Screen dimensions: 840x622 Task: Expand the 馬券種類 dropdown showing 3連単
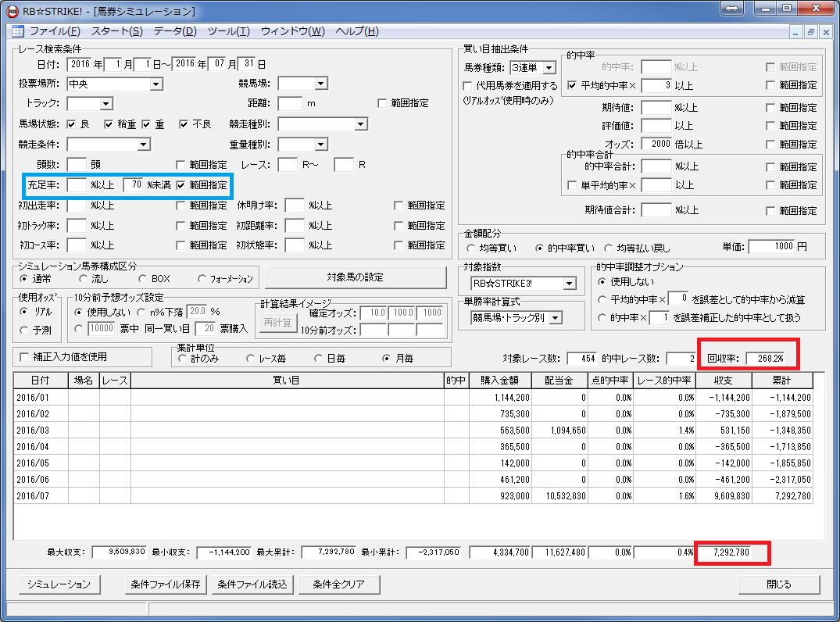point(549,68)
